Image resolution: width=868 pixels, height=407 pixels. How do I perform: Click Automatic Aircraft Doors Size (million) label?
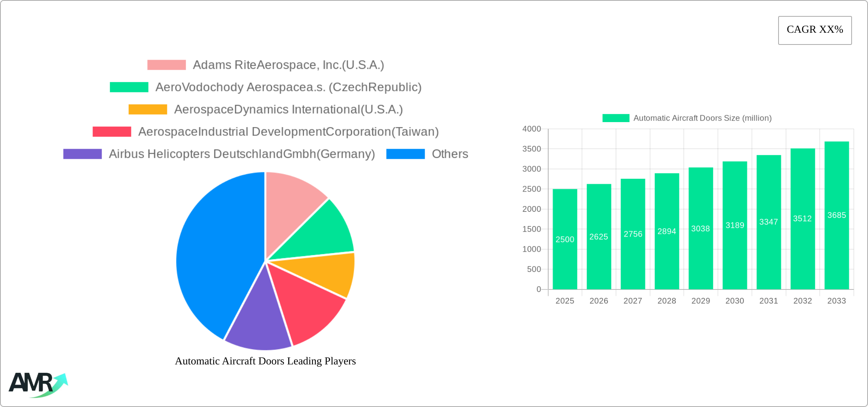tap(702, 118)
